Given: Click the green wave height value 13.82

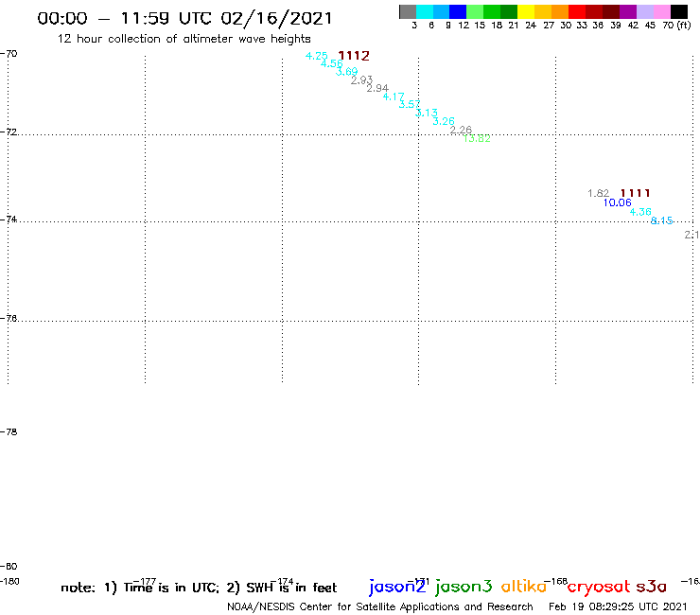Looking at the screenshot, I should pos(477,138).
